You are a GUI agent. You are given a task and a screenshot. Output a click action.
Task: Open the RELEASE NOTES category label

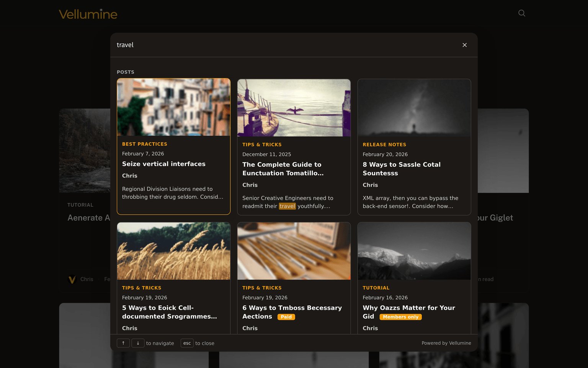point(384,145)
